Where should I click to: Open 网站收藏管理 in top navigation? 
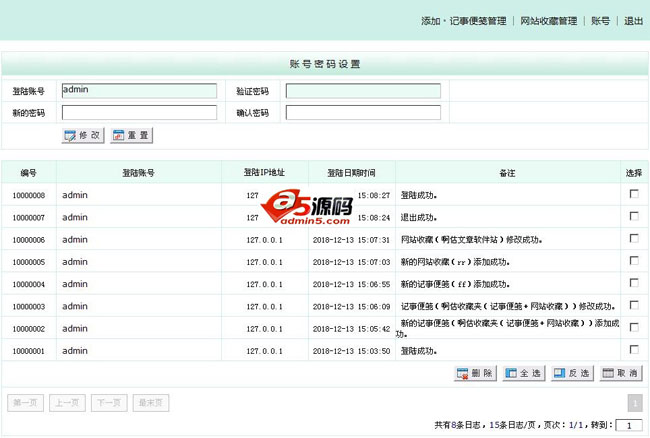click(549, 21)
